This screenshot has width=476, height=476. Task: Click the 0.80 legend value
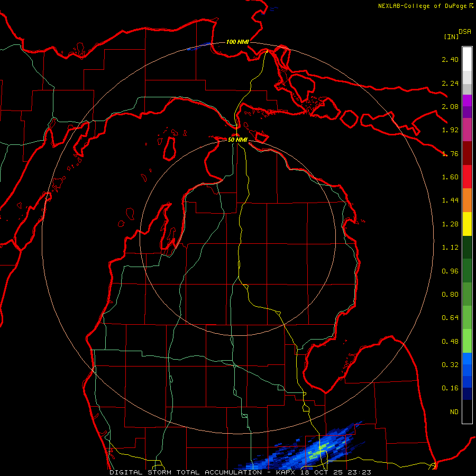tap(450, 295)
